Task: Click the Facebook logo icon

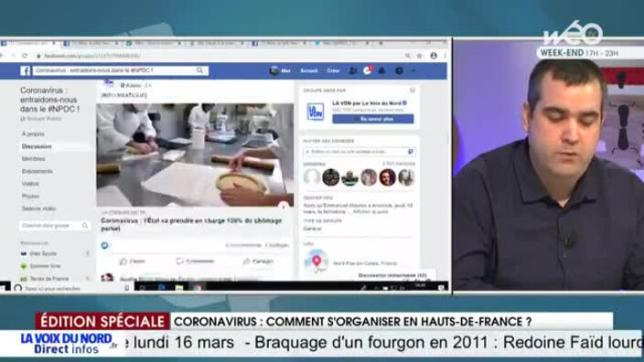Action: [25, 70]
